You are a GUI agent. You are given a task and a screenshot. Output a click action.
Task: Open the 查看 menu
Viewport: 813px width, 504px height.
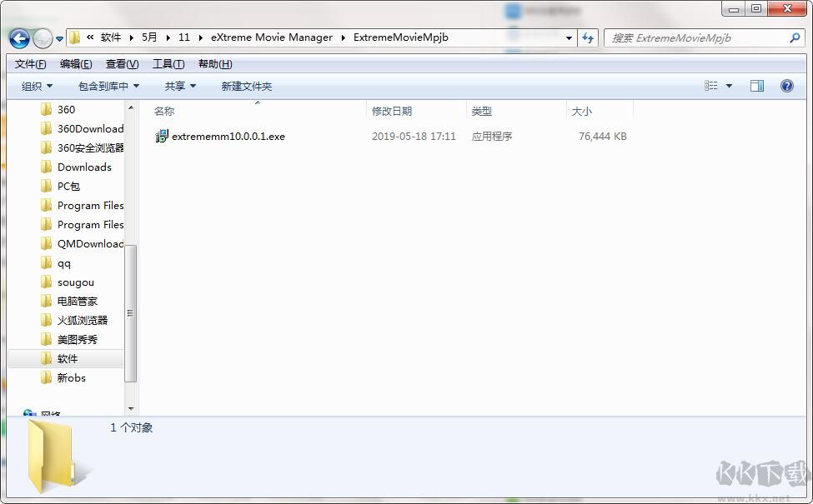click(121, 63)
